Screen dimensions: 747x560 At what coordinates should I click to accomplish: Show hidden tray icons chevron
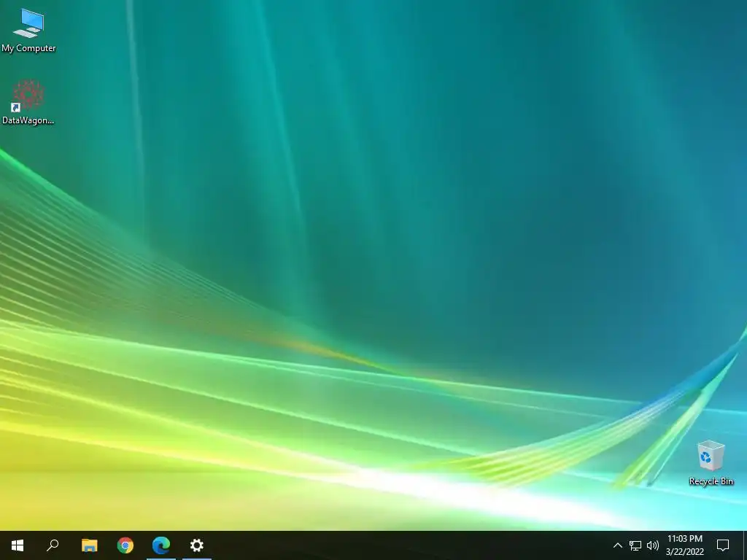click(617, 545)
